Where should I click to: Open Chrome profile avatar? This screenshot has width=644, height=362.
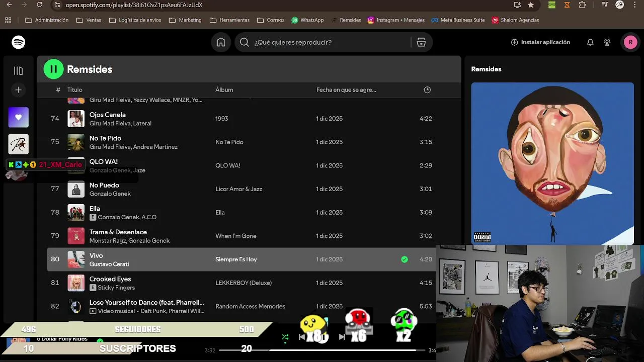pos(620,5)
